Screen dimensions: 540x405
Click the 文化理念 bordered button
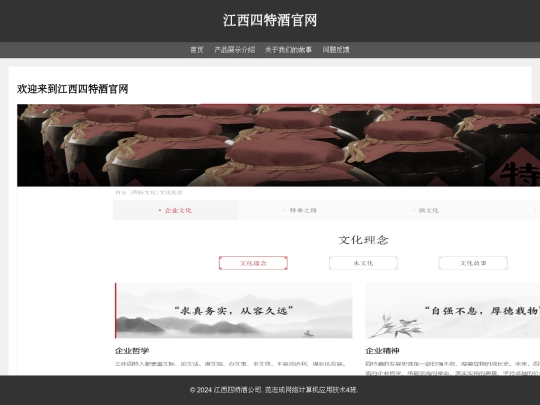[x=253, y=263]
